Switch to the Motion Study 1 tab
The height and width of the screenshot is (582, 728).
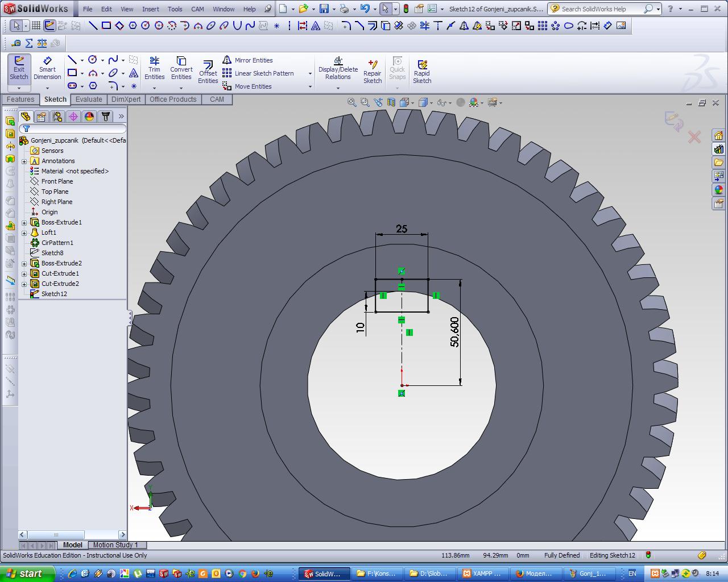pos(115,544)
